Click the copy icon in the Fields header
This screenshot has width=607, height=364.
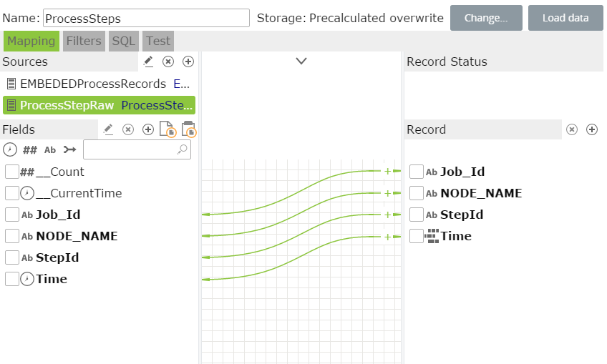(167, 129)
